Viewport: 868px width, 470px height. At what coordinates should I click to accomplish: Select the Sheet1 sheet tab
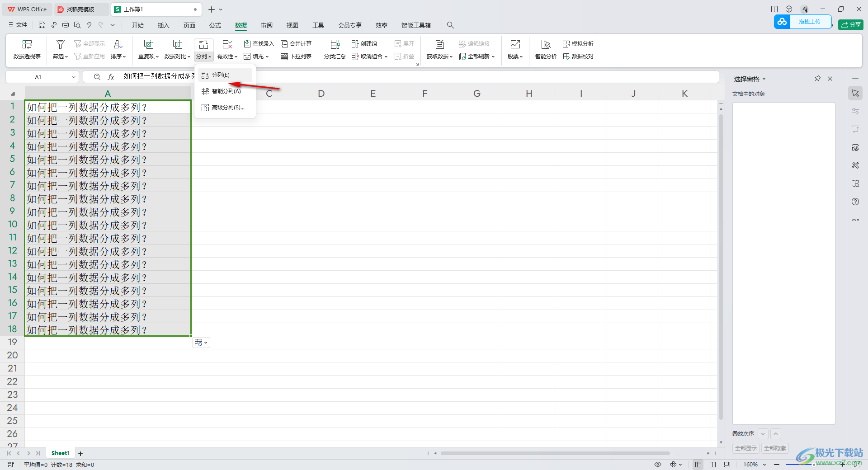pos(61,453)
